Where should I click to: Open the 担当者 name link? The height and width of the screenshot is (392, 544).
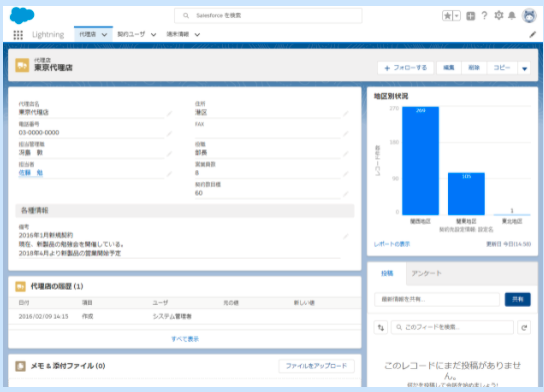coord(31,173)
